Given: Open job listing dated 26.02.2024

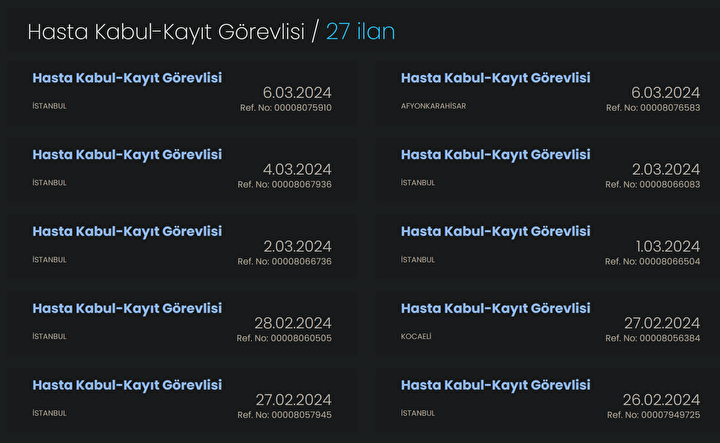Looking at the screenshot, I should (x=495, y=385).
